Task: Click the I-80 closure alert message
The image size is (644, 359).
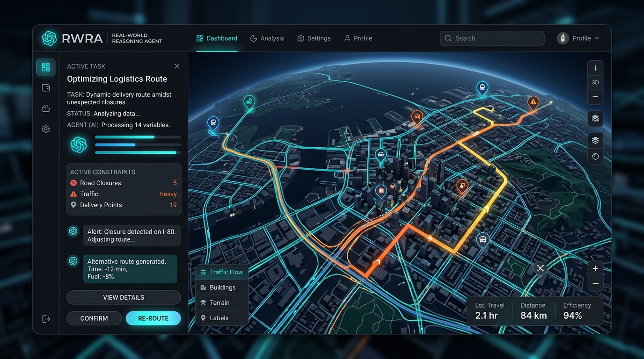Action: (132, 236)
